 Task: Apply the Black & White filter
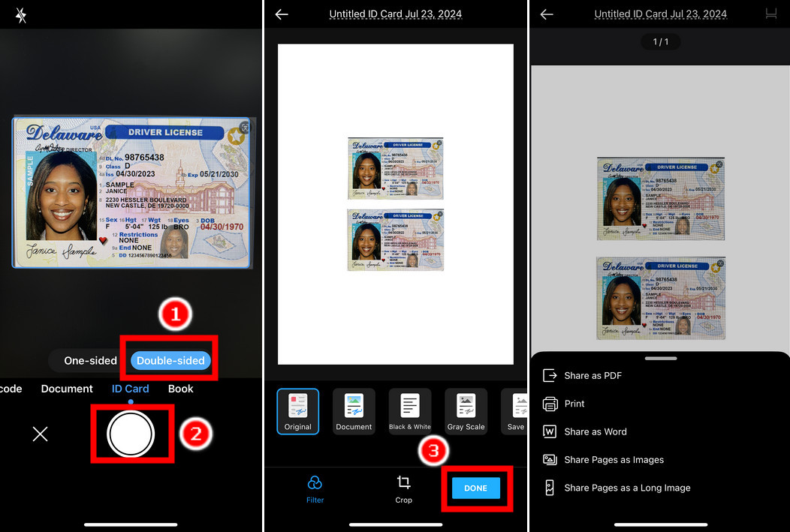409,411
